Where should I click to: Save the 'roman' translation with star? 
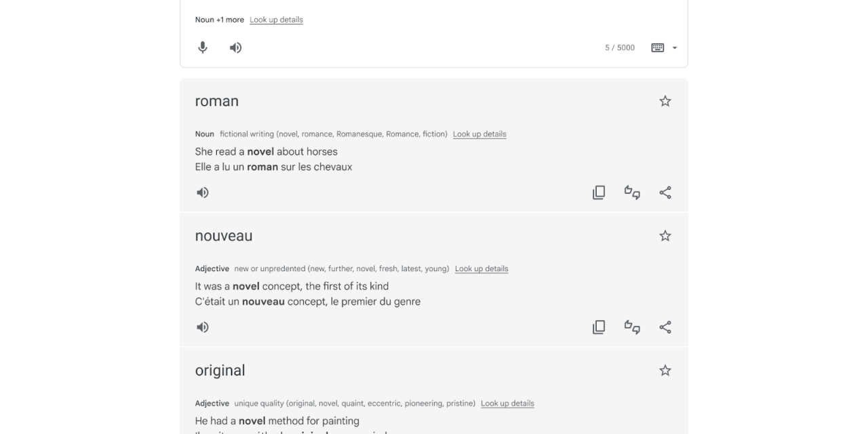665,101
